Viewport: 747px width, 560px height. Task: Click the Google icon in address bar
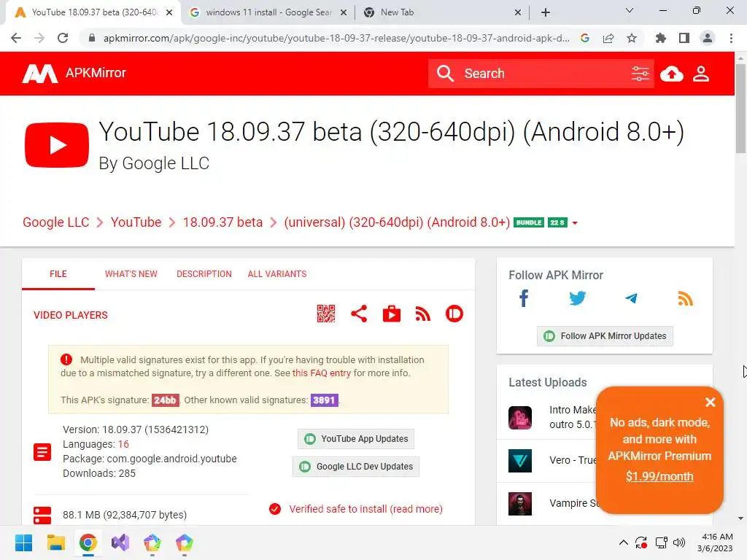[x=585, y=38]
